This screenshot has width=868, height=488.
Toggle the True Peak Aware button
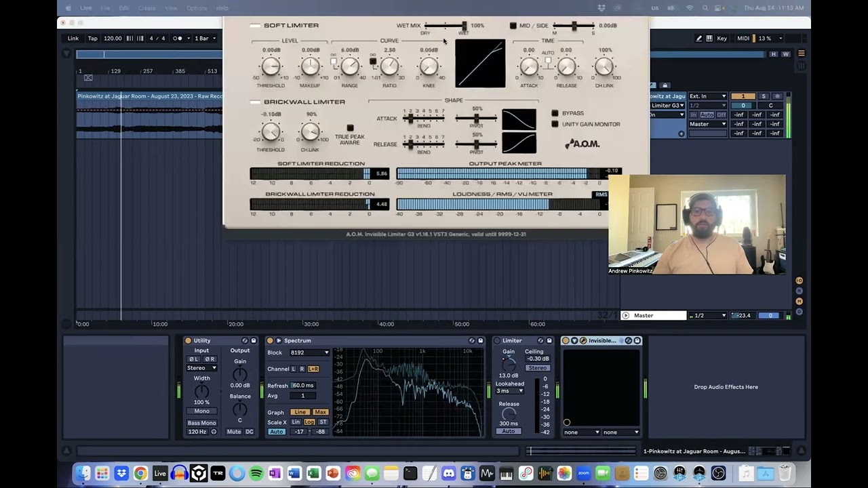(x=350, y=128)
